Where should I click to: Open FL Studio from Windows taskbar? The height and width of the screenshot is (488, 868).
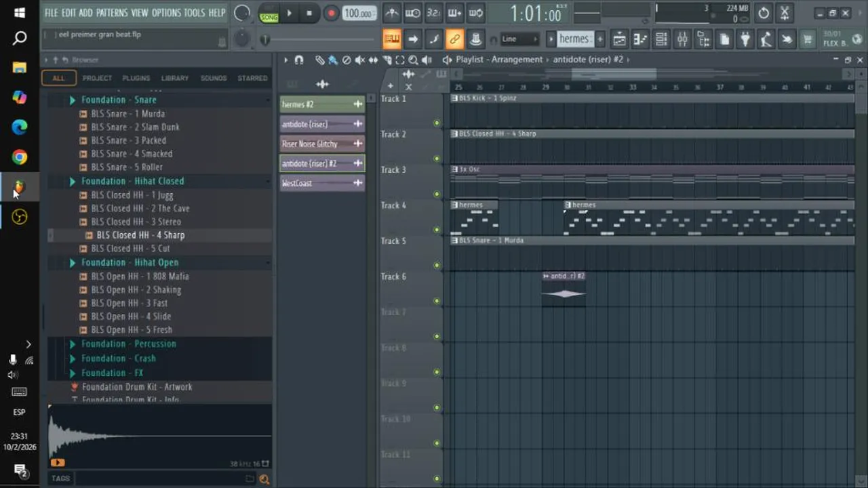(20, 187)
